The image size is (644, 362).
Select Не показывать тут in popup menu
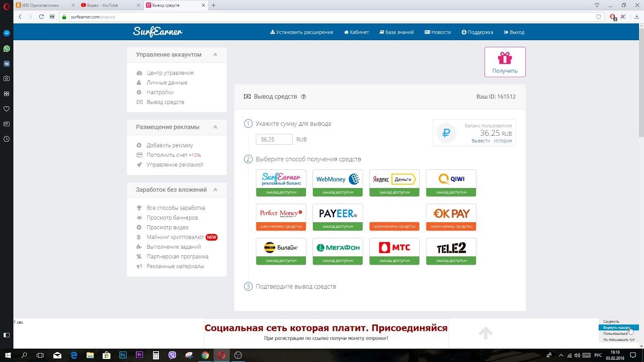(x=619, y=339)
